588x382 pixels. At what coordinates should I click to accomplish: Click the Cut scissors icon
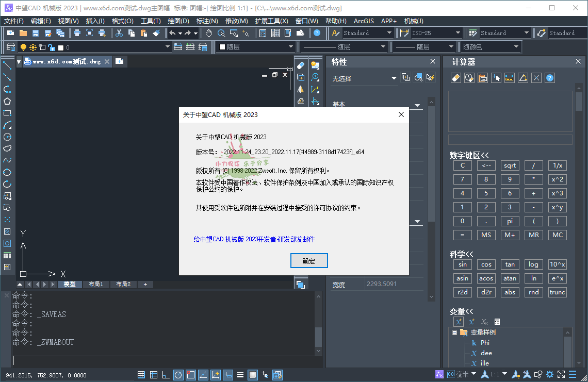tap(119, 33)
